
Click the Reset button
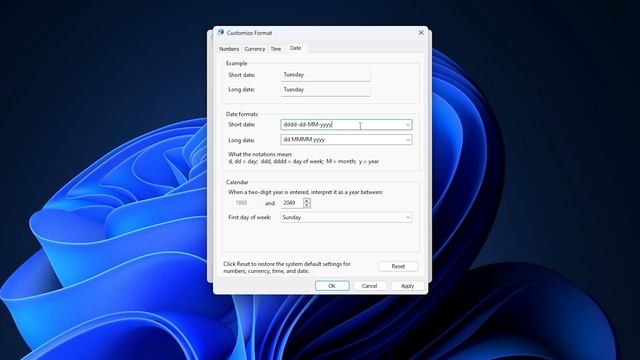[398, 267]
